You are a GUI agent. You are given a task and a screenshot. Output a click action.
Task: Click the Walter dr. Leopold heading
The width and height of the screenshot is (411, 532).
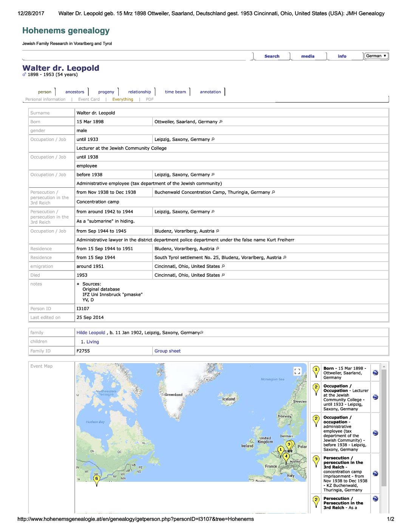pyautogui.click(x=61, y=68)
